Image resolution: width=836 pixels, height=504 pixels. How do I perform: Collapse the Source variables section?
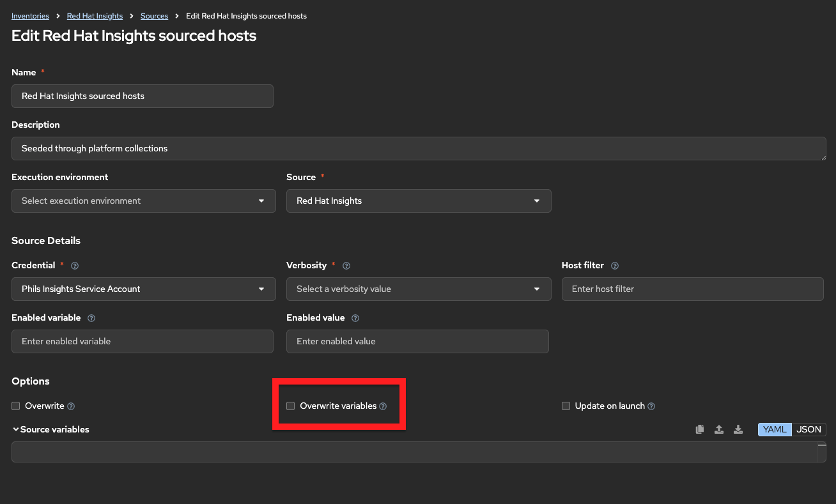click(16, 429)
